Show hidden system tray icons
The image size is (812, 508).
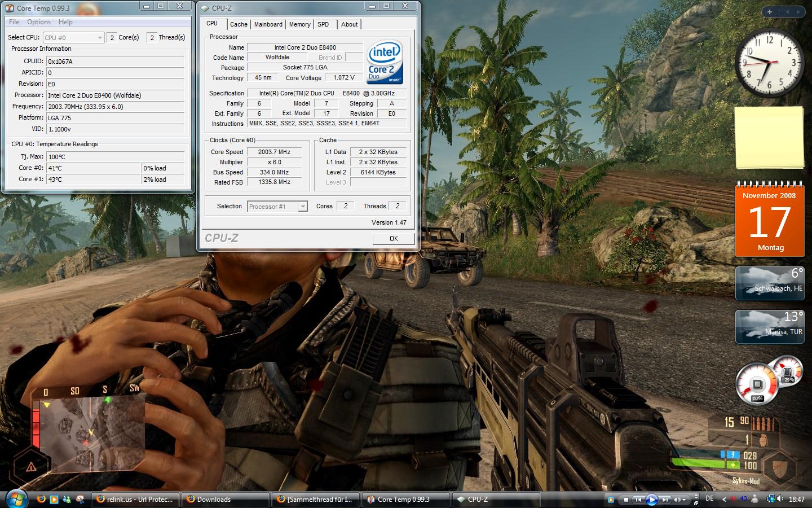[724, 500]
